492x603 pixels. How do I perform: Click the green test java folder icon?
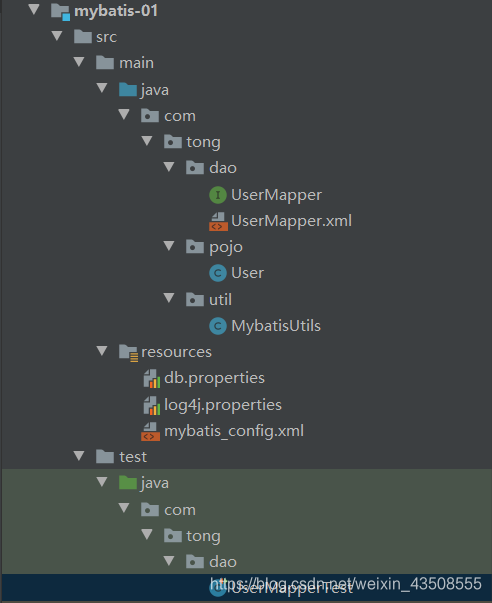(x=128, y=483)
